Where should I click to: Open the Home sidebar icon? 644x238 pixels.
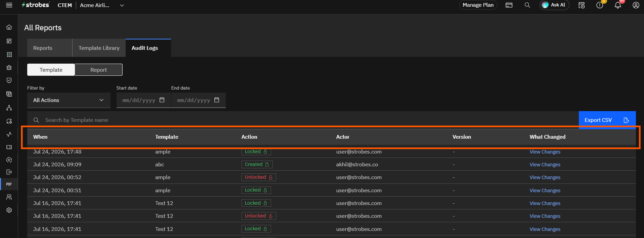click(x=9, y=27)
